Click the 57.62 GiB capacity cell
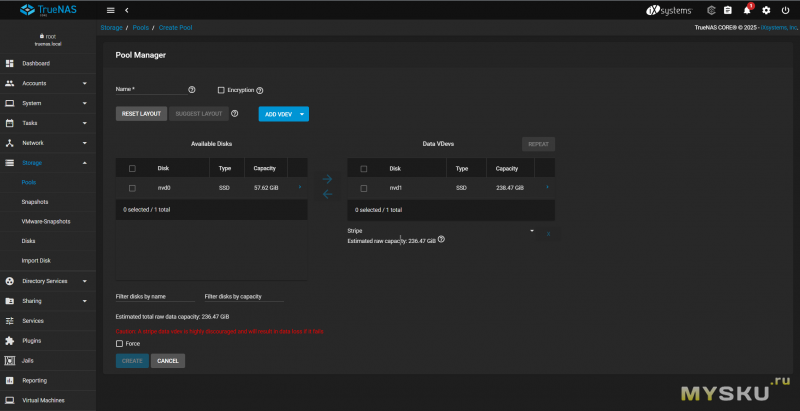This screenshot has height=411, width=800. click(266, 188)
